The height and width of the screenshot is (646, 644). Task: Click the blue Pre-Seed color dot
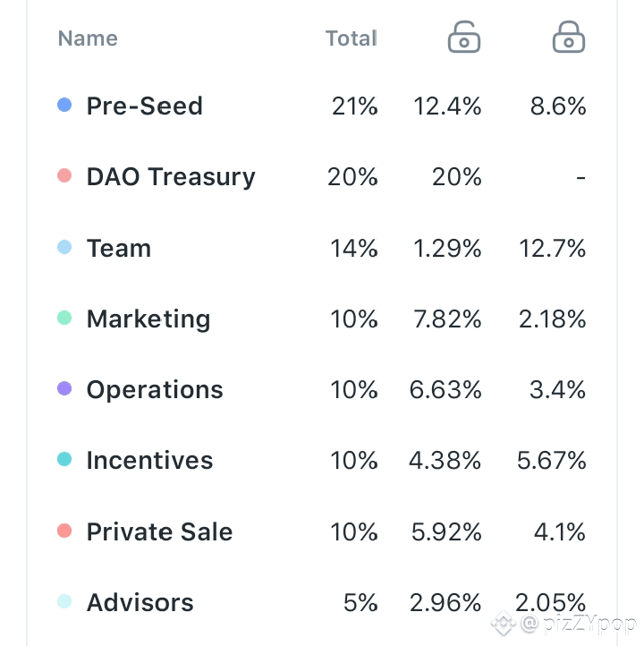pos(64,106)
